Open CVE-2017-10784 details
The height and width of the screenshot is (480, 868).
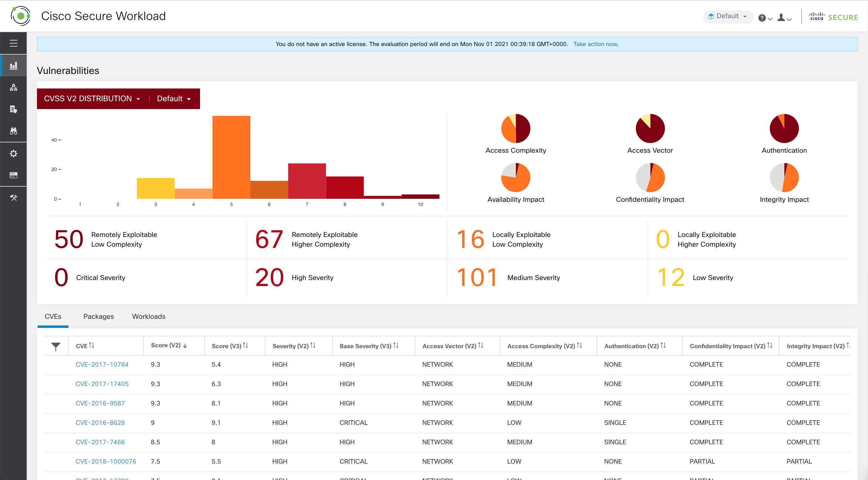pyautogui.click(x=102, y=365)
